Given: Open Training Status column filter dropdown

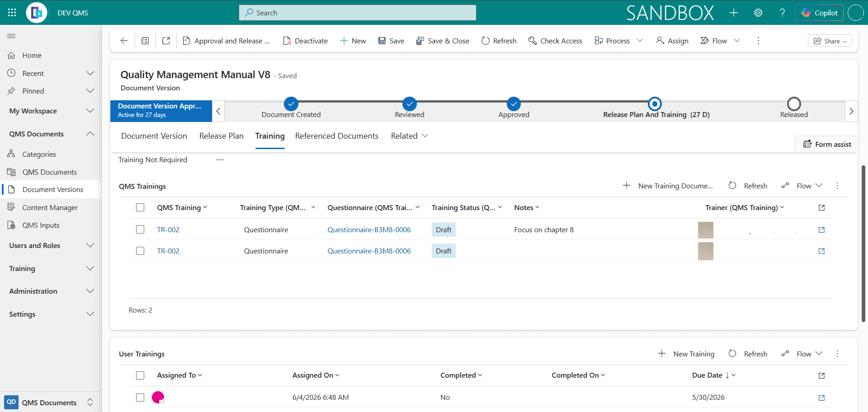Looking at the screenshot, I should [x=500, y=207].
